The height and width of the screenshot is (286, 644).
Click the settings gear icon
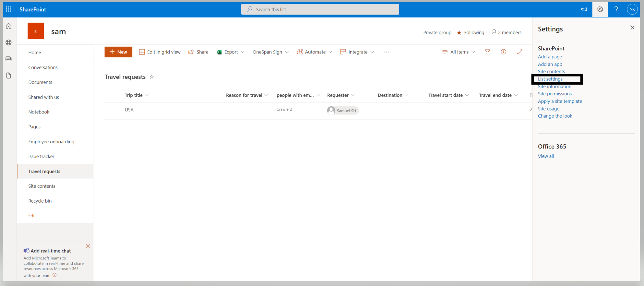point(600,9)
